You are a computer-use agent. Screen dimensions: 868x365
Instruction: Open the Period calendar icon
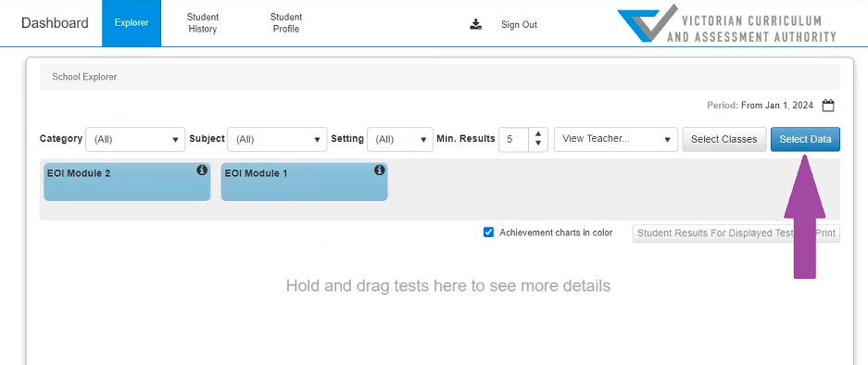(x=827, y=106)
